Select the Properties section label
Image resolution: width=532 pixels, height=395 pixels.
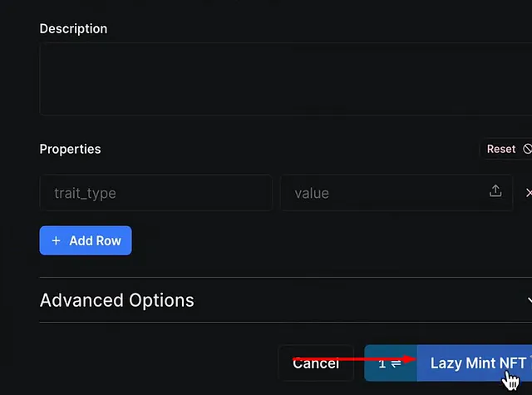(70, 150)
